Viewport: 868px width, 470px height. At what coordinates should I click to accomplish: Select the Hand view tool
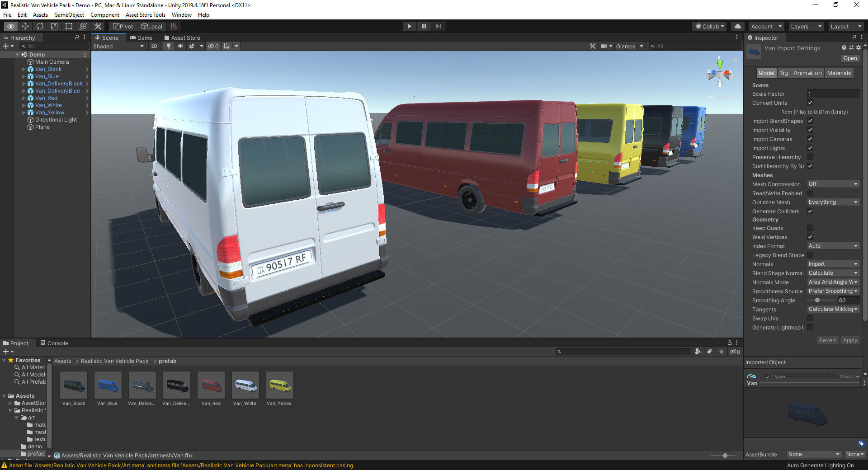point(11,26)
